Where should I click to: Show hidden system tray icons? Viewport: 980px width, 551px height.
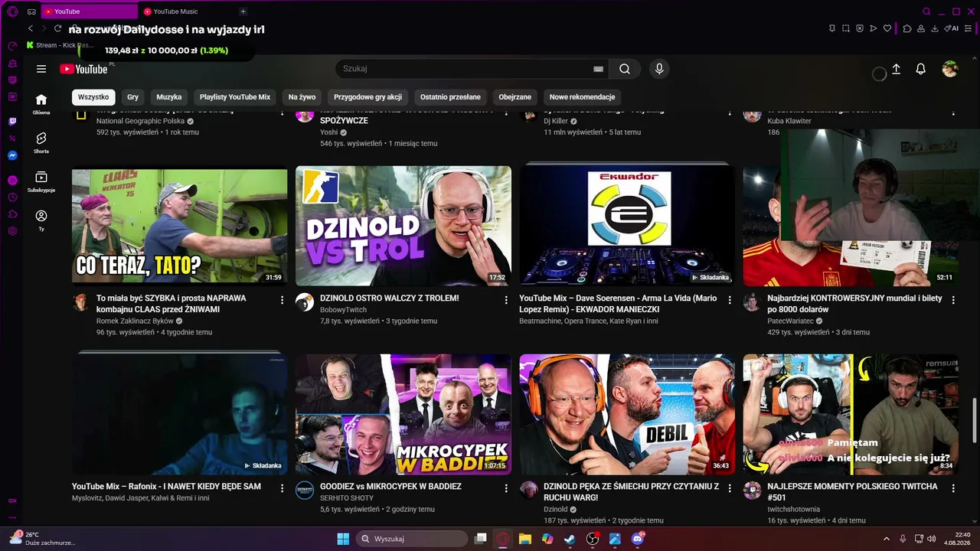887,539
